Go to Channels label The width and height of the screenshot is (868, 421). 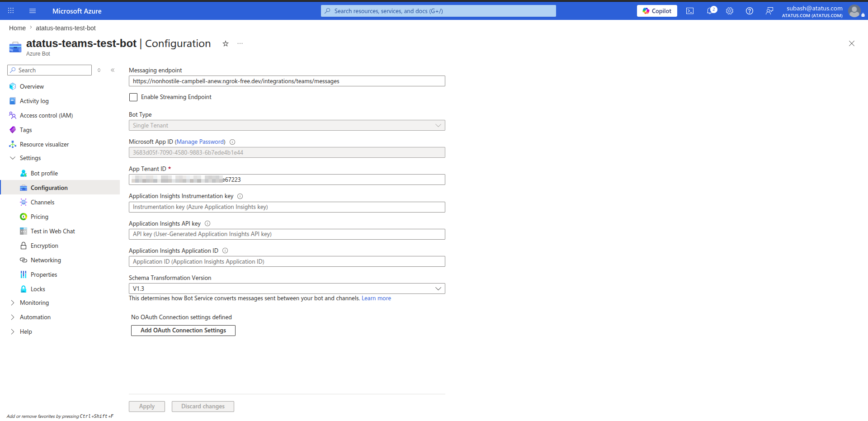42,202
